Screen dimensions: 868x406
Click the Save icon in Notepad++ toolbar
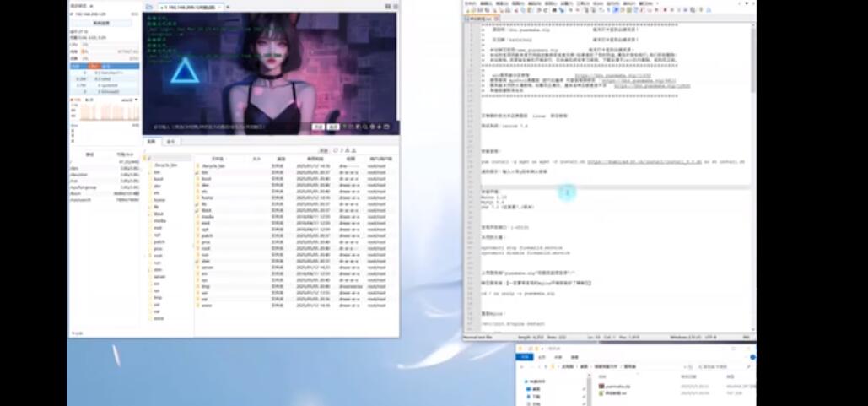(478, 10)
